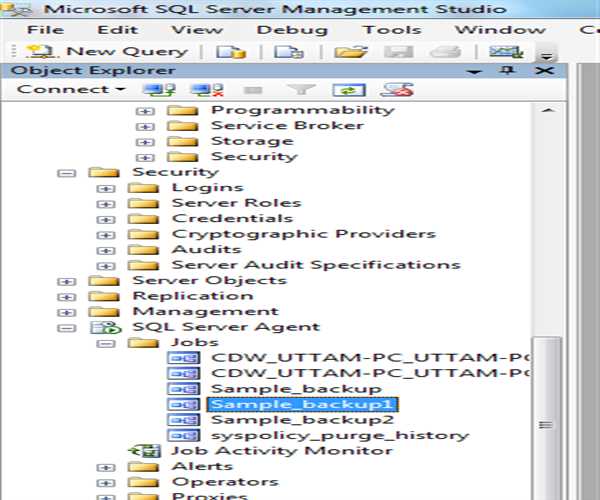This screenshot has width=600, height=500.
Task: Open the Tools menu
Action: coord(392,30)
